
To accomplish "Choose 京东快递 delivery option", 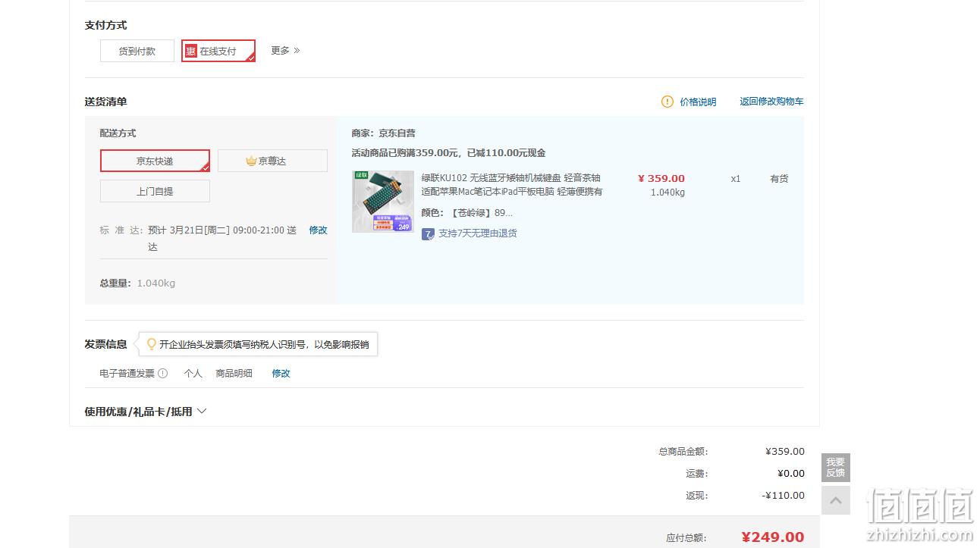I will 155,161.
